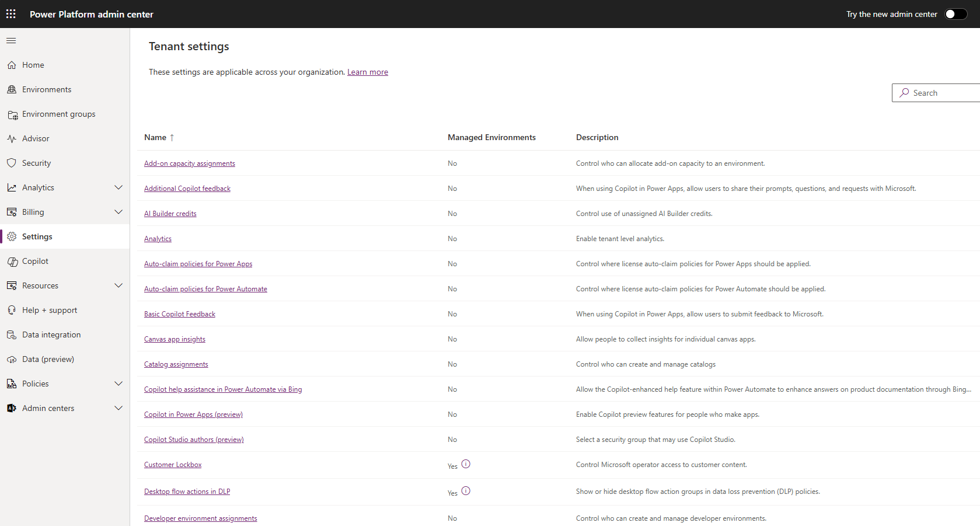Open Auto-claim policies for Power Apps

(198, 264)
